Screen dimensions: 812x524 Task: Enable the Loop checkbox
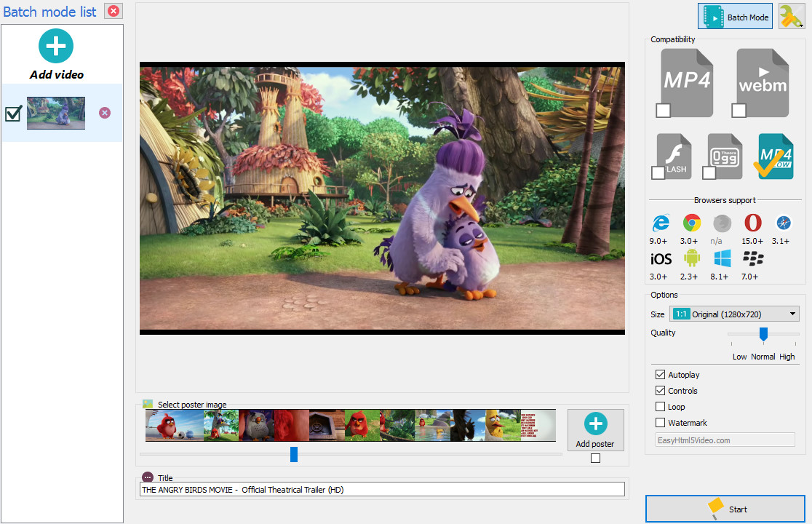tap(661, 407)
